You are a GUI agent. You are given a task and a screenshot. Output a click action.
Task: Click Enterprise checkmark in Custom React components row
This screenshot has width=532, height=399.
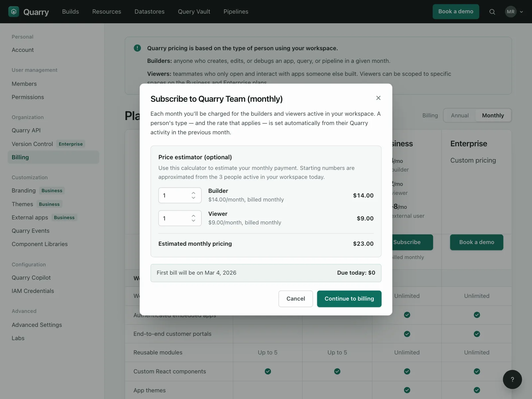click(x=477, y=371)
